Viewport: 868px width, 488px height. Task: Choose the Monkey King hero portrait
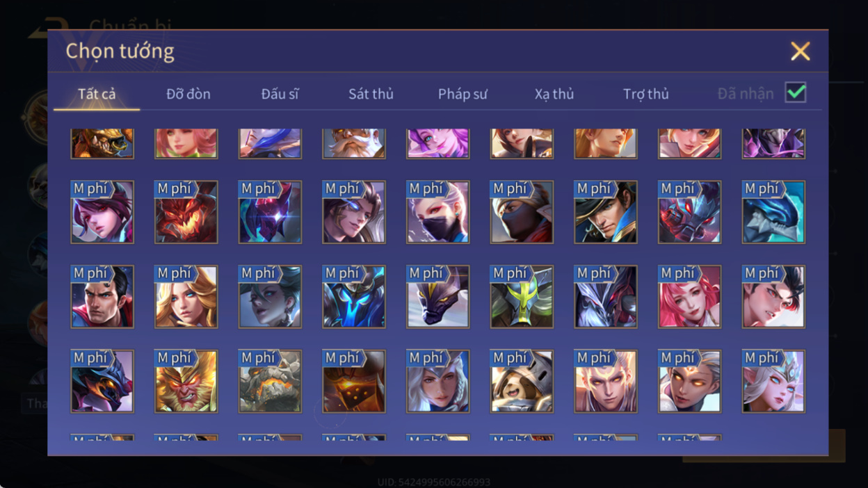click(186, 382)
